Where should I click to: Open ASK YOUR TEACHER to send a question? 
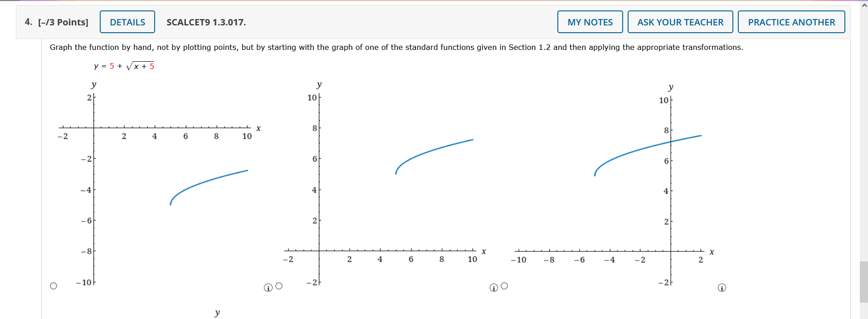click(680, 21)
